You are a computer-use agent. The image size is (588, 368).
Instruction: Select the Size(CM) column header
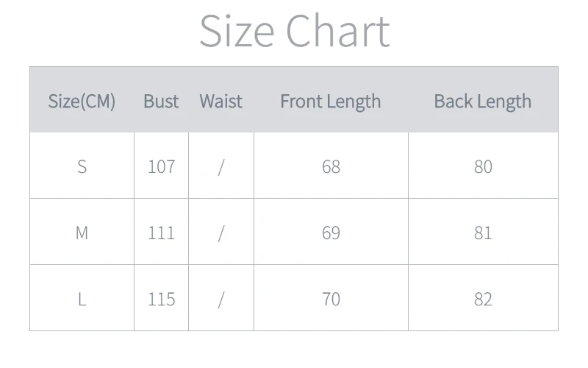click(x=82, y=102)
